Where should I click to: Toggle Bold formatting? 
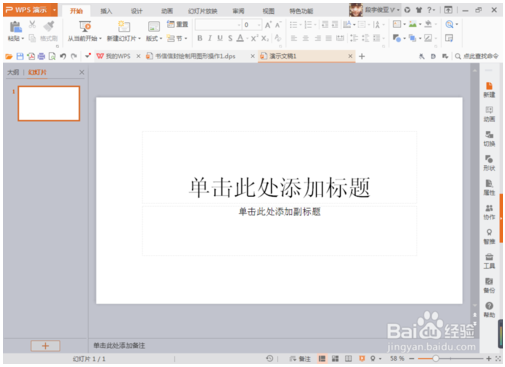pos(200,38)
